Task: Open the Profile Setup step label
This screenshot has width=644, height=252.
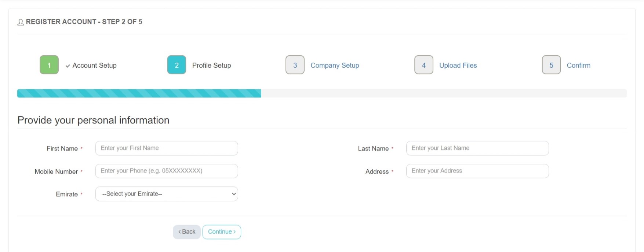Action: pos(211,65)
